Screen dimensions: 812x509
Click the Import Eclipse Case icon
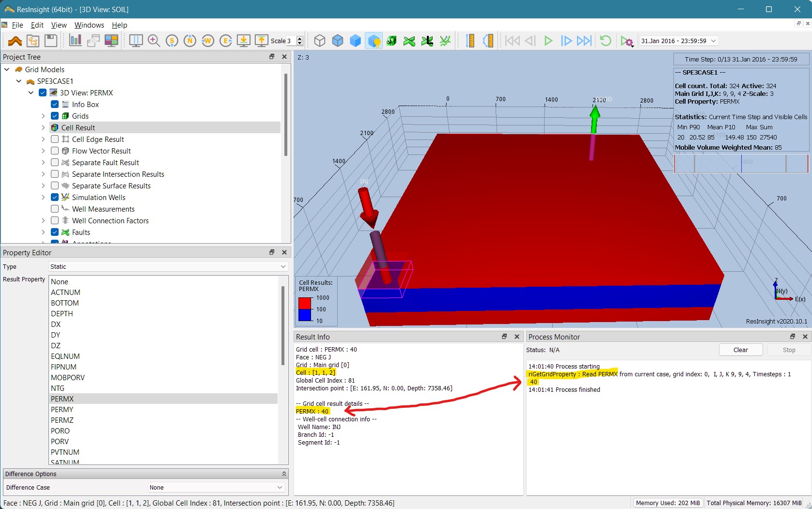click(15, 41)
